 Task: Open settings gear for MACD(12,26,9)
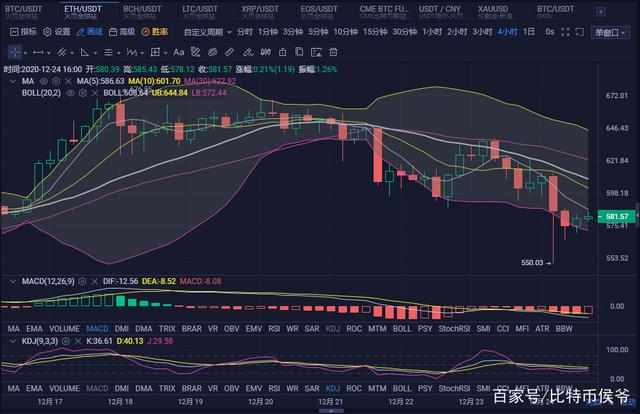[82, 281]
